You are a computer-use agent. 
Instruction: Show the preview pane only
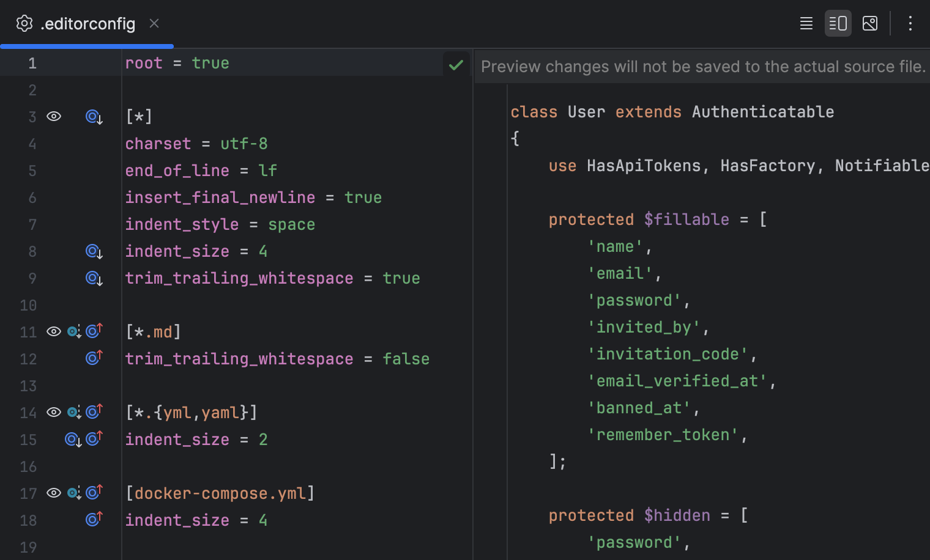870,23
